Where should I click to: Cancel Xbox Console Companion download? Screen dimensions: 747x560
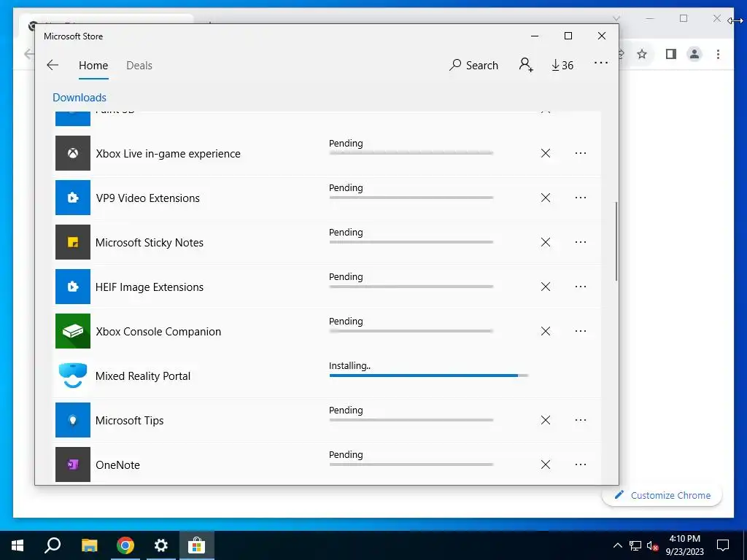tap(546, 331)
